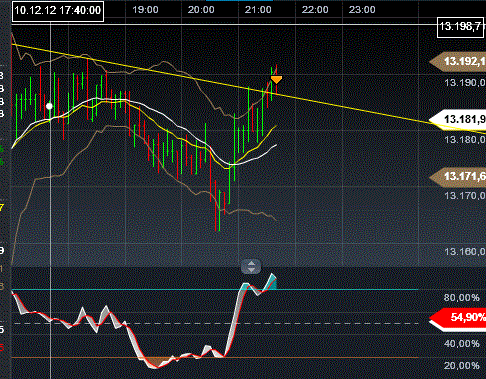
Task: Select the 10.12.12 17:40:00 crosshair date label
Action: pyautogui.click(x=58, y=11)
